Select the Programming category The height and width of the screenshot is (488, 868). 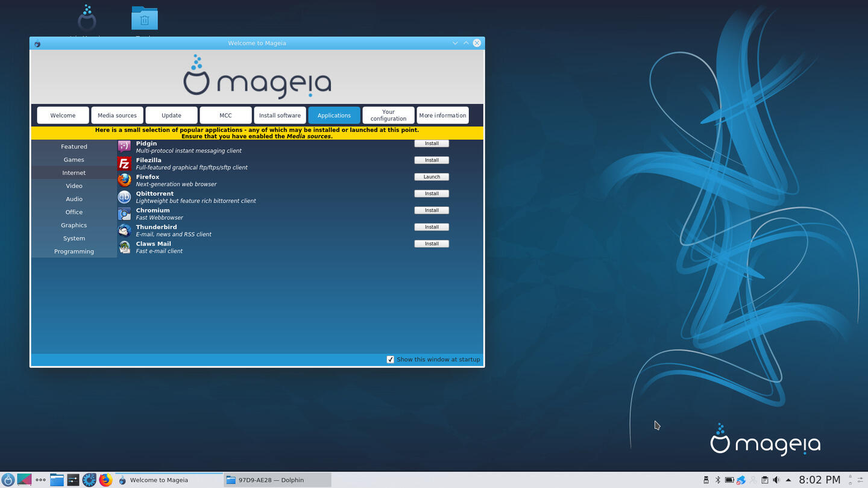pos(74,251)
